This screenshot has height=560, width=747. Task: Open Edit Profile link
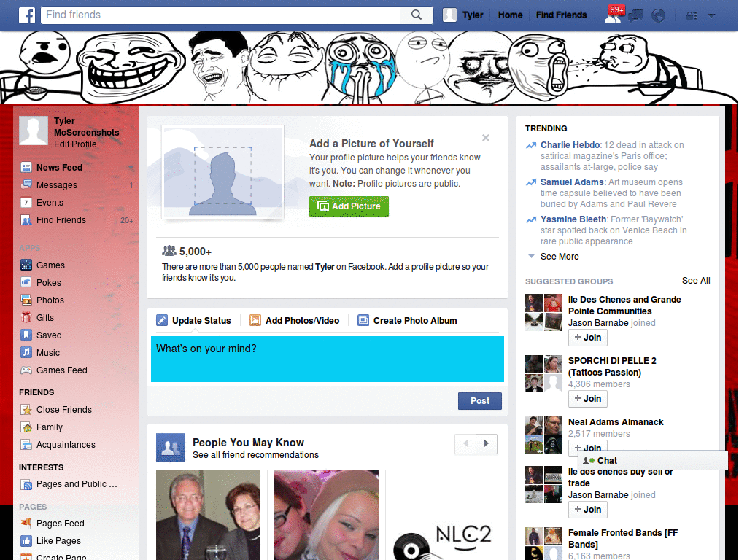tap(75, 144)
